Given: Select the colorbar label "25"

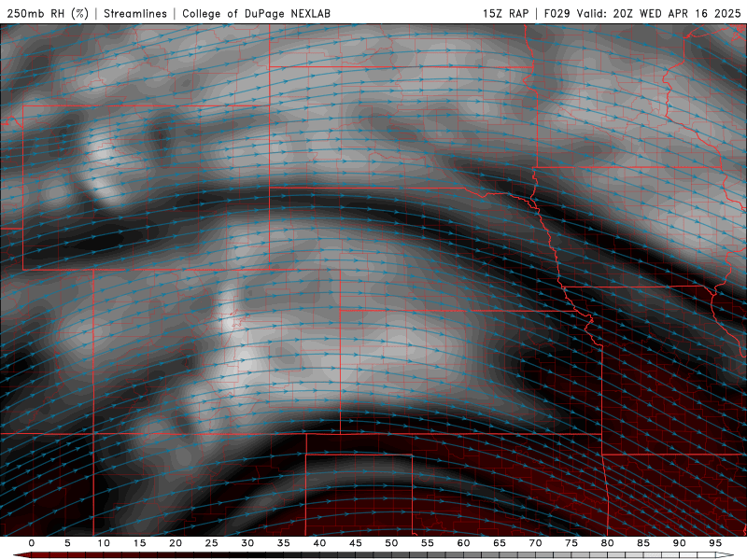Looking at the screenshot, I should pos(212,543).
